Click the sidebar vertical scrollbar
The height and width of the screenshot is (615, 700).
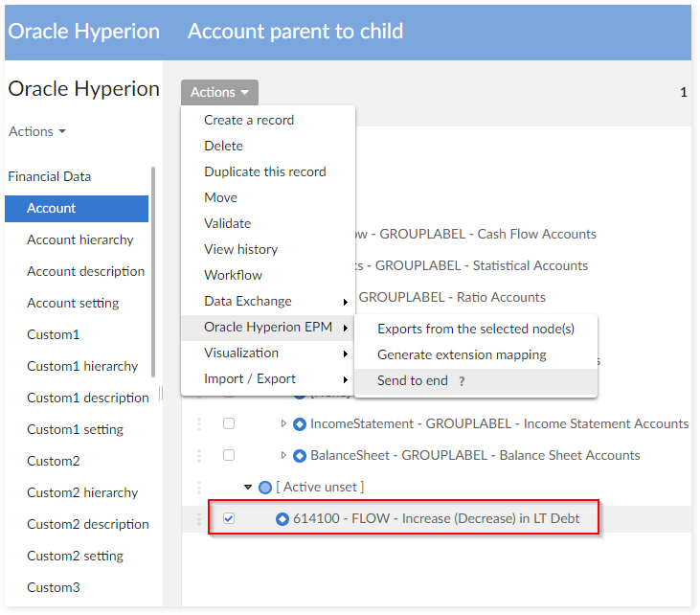pyautogui.click(x=153, y=249)
